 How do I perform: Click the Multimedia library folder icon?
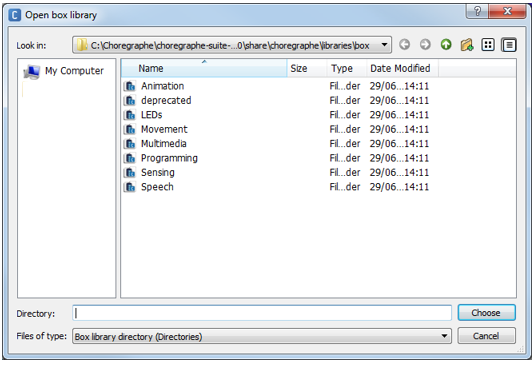tap(130, 144)
